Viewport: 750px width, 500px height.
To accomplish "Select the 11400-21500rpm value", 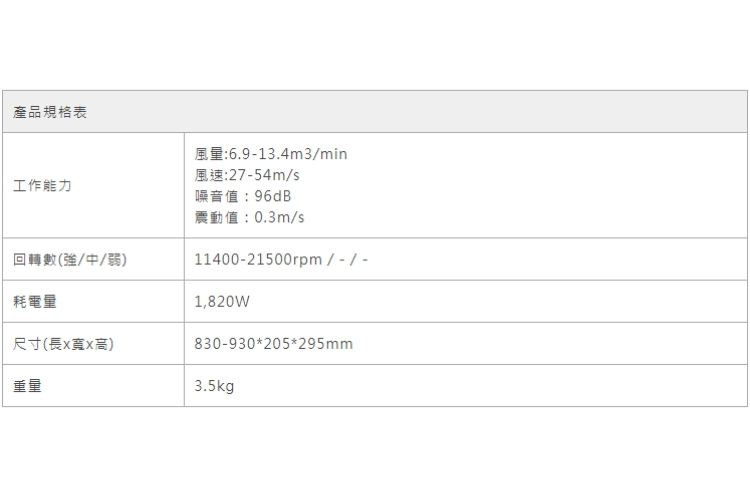I will click(258, 260).
